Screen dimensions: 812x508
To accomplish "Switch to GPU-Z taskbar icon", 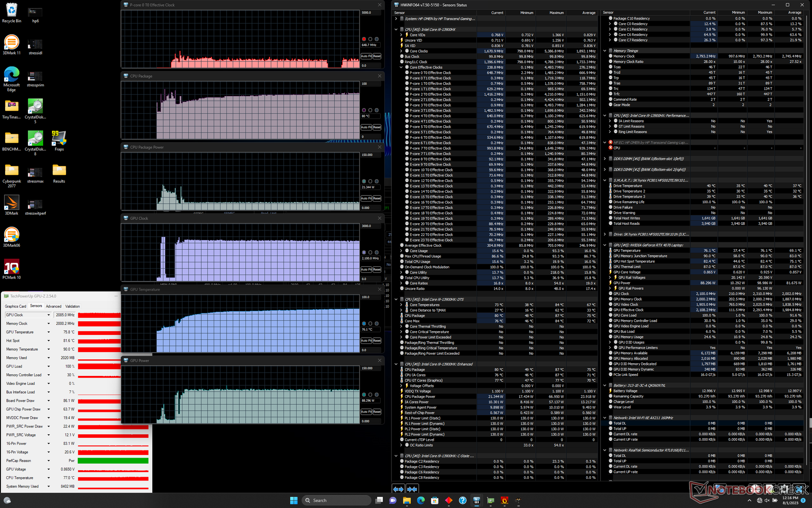I will click(x=491, y=500).
